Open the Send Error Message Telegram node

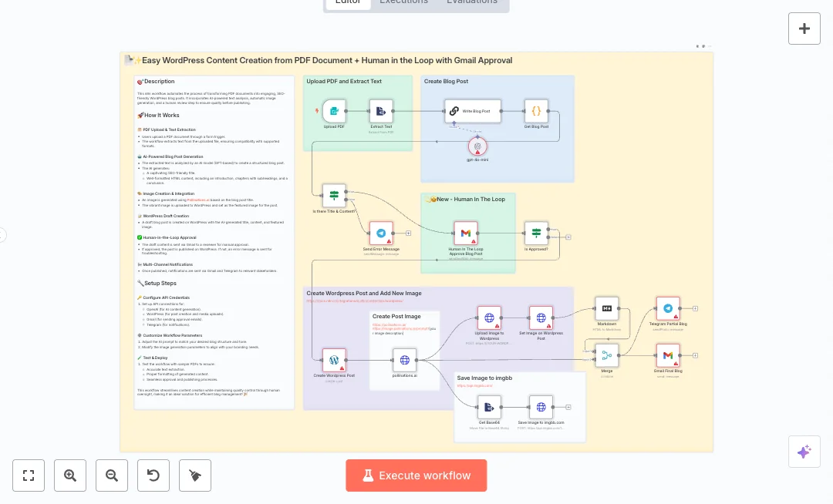[x=381, y=233]
